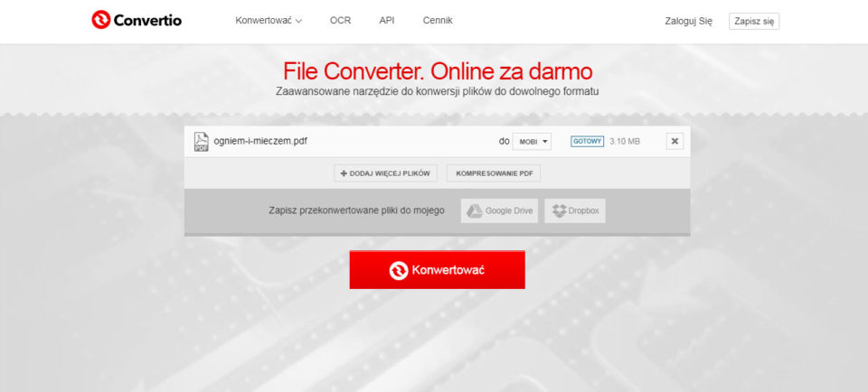Click the Convertio logo

tap(137, 20)
